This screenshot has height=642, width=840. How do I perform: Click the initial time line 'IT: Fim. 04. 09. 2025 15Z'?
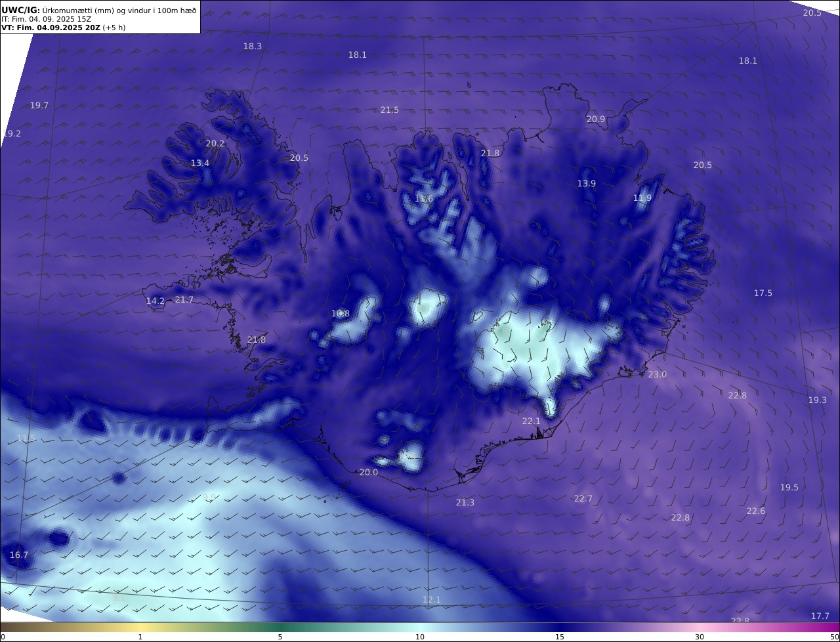[46, 19]
